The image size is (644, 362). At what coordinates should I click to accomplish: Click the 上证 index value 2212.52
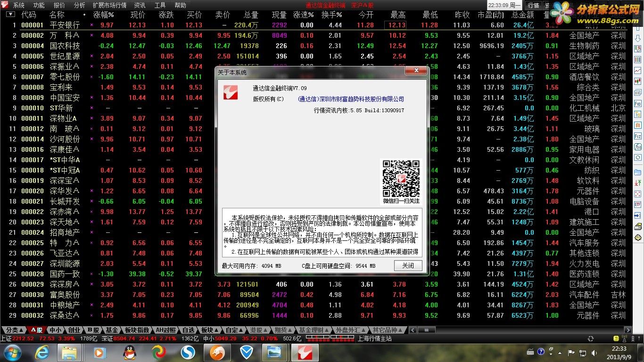click(23, 338)
